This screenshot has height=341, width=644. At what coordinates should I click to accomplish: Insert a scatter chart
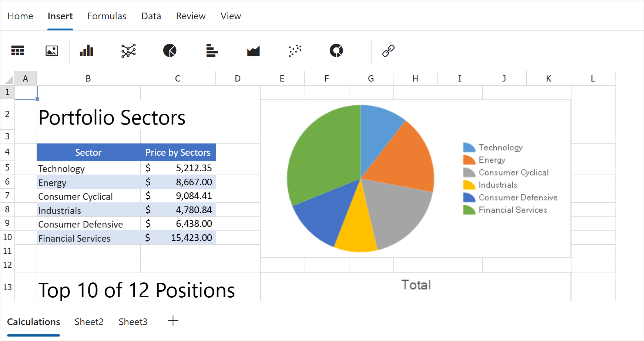pyautogui.click(x=294, y=51)
